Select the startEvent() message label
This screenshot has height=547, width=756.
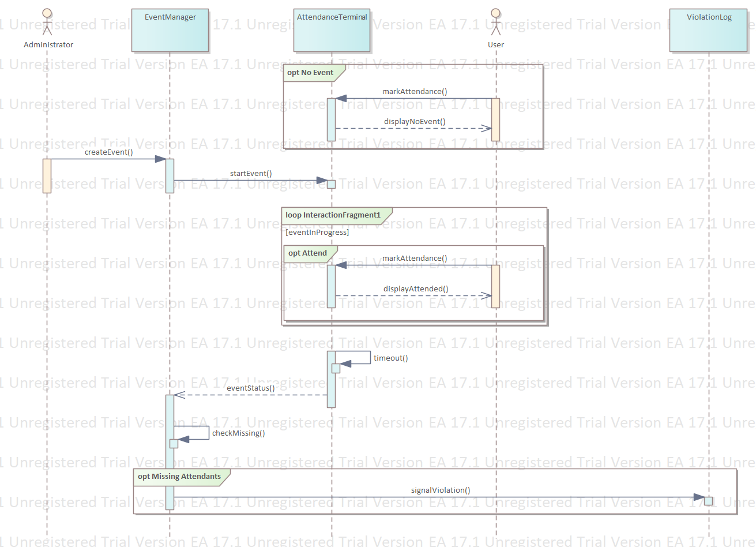(251, 173)
